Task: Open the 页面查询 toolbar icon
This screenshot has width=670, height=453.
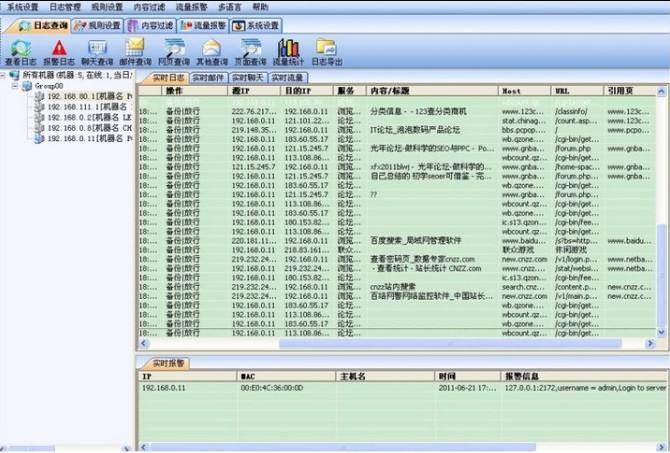Action: (x=250, y=52)
